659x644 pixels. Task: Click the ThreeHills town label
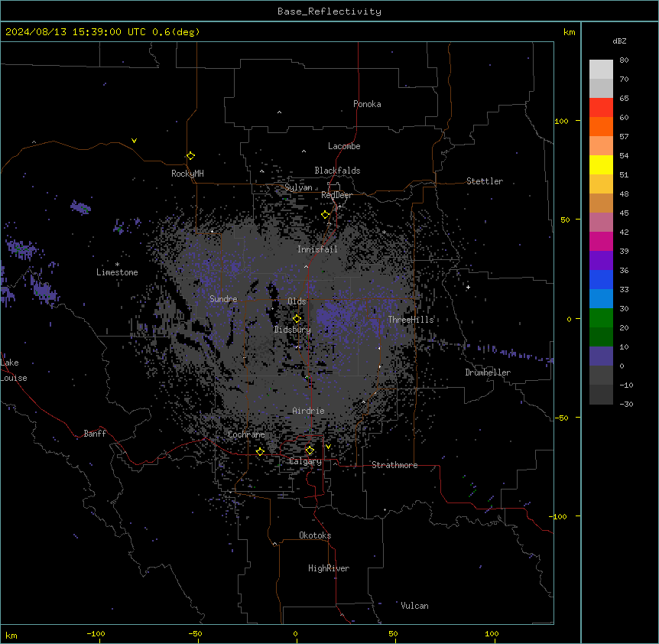pos(411,320)
